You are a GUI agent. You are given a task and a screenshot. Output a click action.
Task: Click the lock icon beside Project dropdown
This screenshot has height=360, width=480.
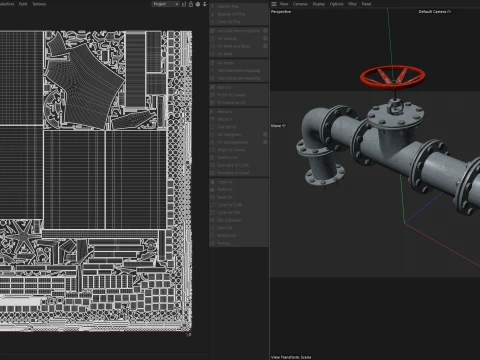pos(191,4)
